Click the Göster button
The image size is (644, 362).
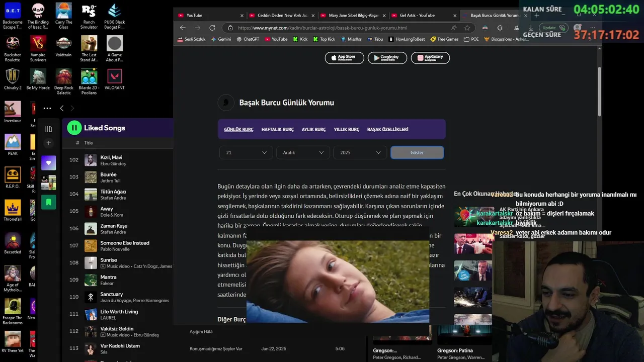417,152
